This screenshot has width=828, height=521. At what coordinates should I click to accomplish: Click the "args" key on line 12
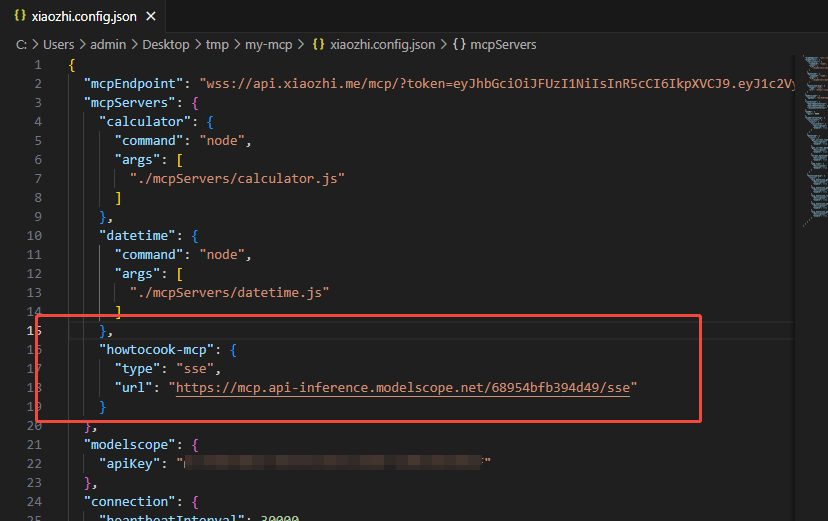137,274
